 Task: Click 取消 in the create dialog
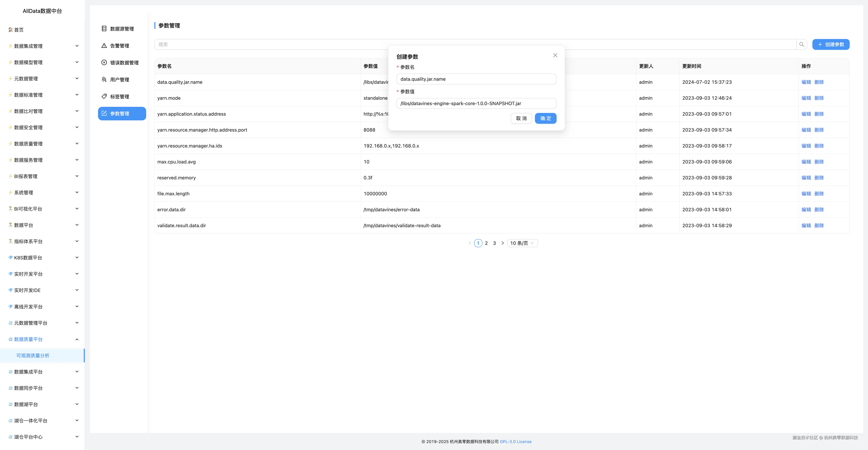tap(521, 119)
